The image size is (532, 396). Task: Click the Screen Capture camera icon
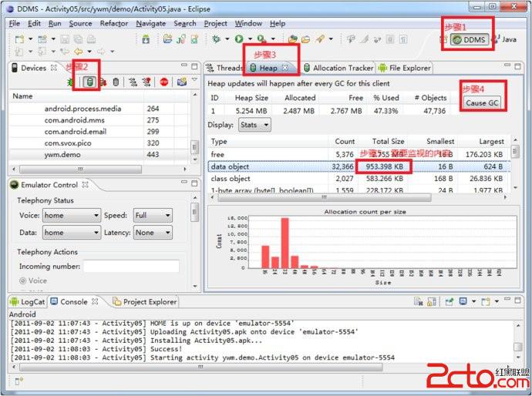182,82
